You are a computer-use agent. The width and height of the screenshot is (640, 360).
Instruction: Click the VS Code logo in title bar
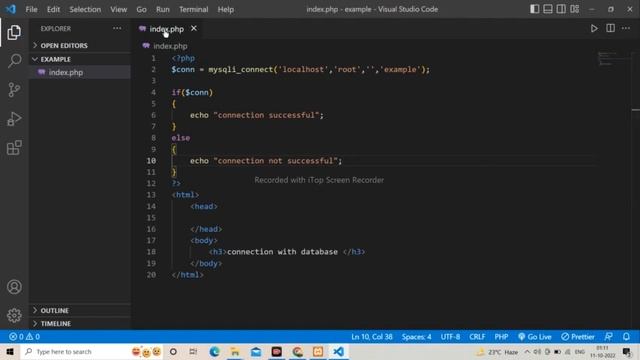[x=11, y=9]
